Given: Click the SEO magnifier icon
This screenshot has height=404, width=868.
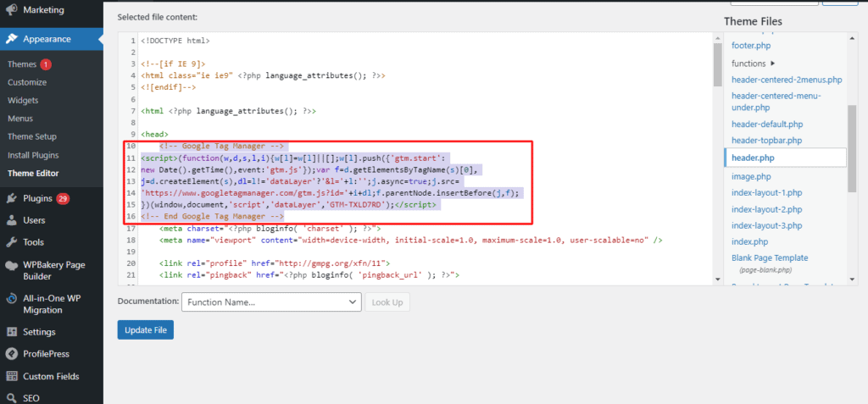Looking at the screenshot, I should (11, 398).
